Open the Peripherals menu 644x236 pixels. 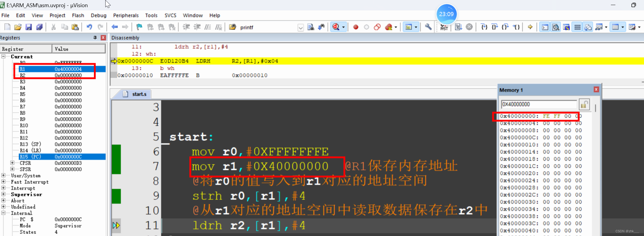126,15
